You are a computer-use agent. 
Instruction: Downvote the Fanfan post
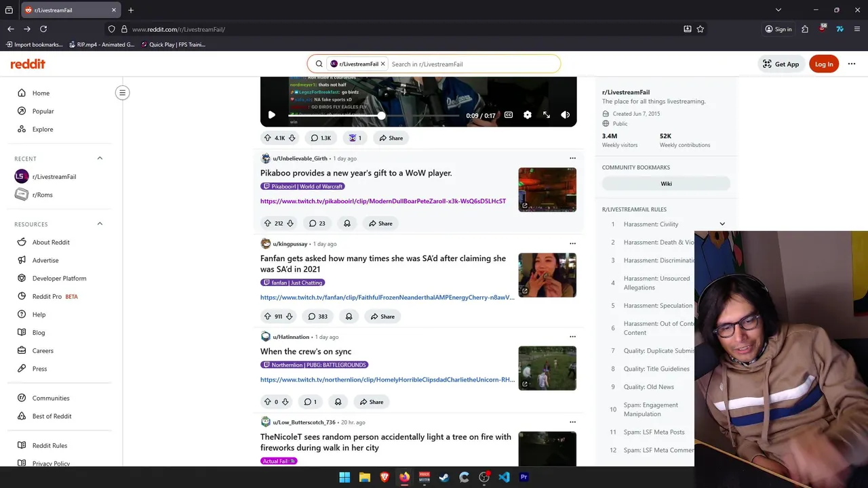[x=290, y=317]
